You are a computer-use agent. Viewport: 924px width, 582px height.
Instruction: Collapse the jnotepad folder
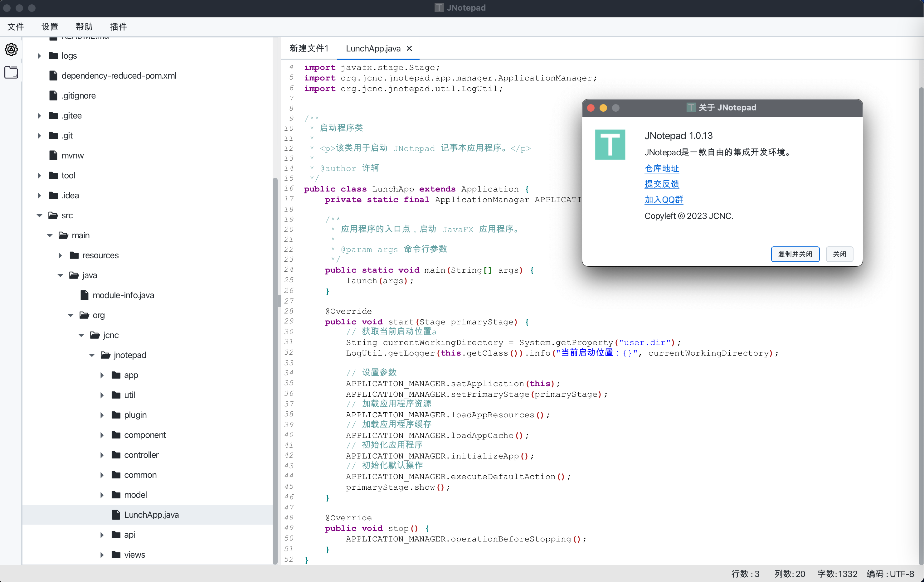(x=92, y=355)
